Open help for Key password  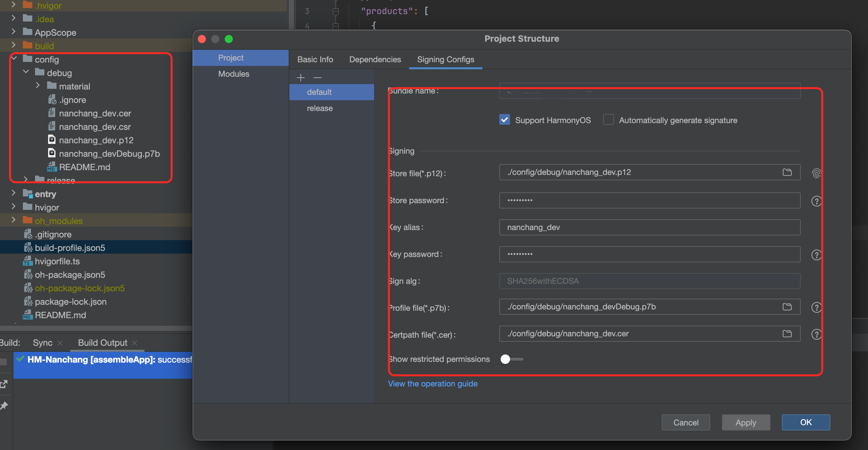[816, 255]
